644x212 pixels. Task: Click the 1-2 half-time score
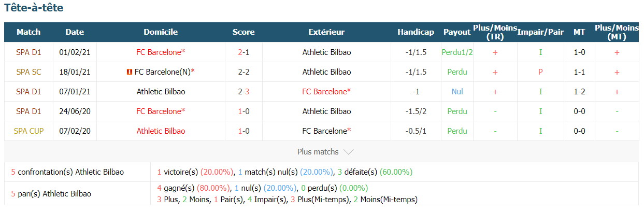579,92
